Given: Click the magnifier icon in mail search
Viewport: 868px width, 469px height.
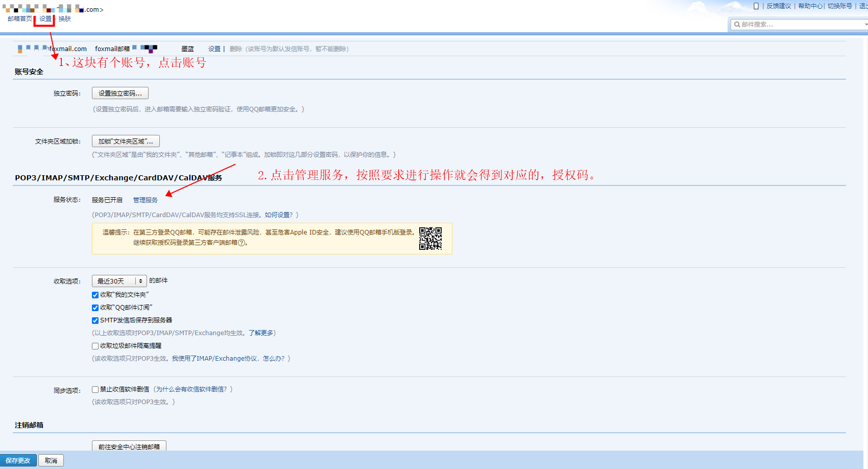Looking at the screenshot, I should point(737,25).
